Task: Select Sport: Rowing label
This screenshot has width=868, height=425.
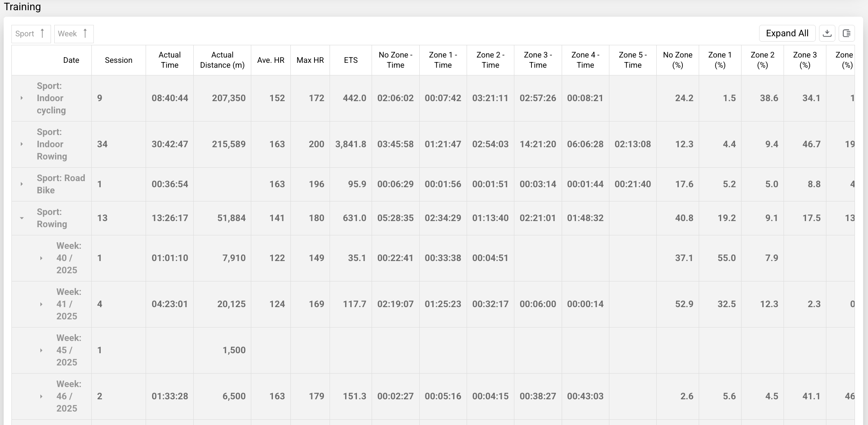Action: pos(52,218)
